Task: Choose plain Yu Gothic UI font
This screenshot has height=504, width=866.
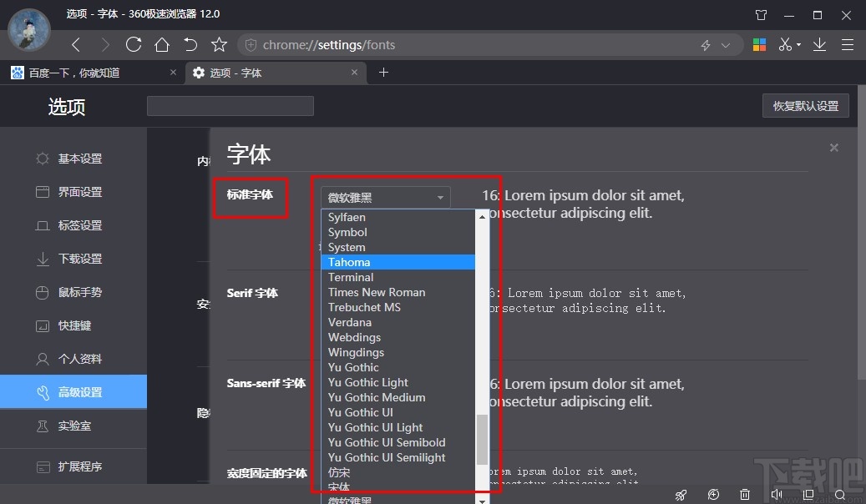Action: pos(398,412)
